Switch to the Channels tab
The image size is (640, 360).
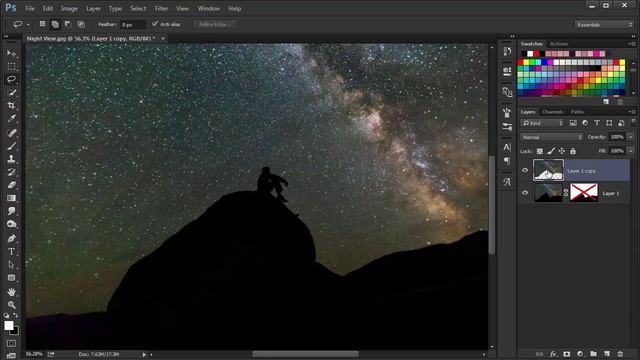[x=553, y=112]
